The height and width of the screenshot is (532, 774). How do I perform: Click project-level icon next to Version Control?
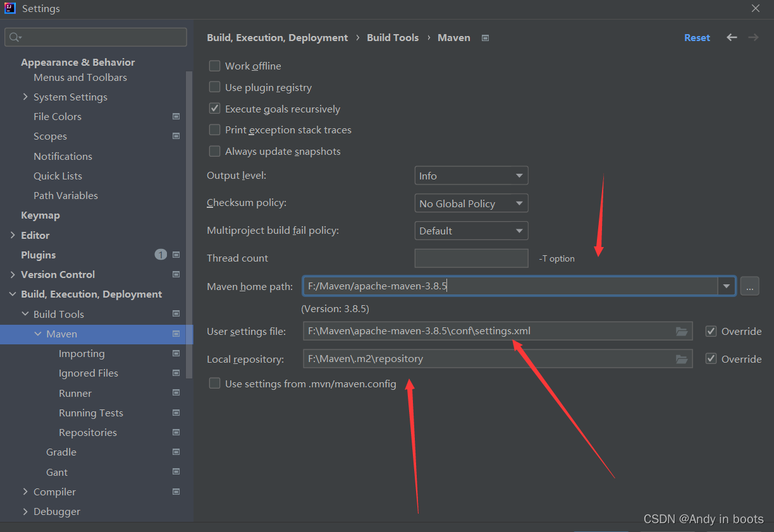tap(176, 274)
